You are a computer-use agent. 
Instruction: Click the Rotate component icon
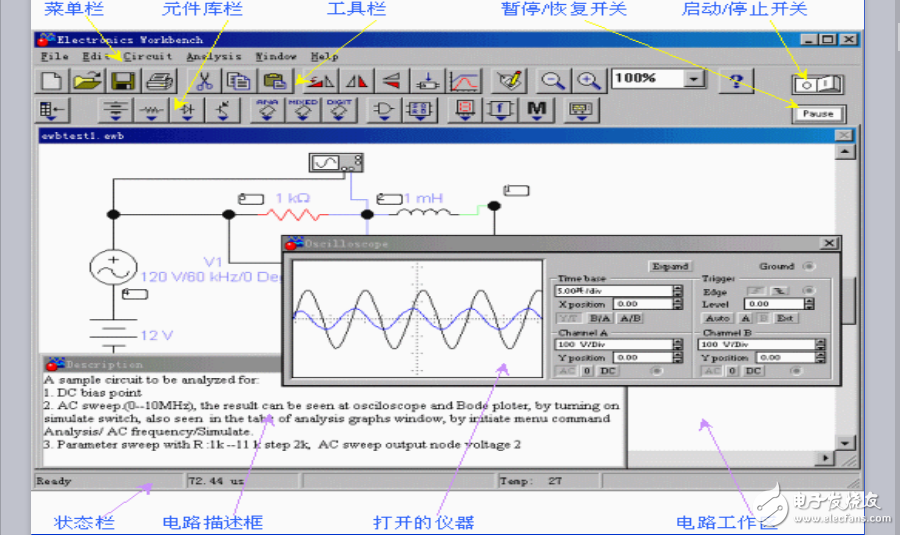point(320,81)
